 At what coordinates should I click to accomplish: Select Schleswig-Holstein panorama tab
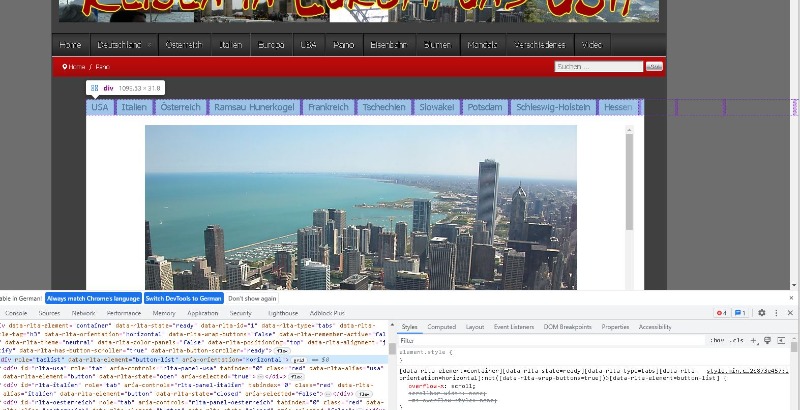tap(553, 107)
